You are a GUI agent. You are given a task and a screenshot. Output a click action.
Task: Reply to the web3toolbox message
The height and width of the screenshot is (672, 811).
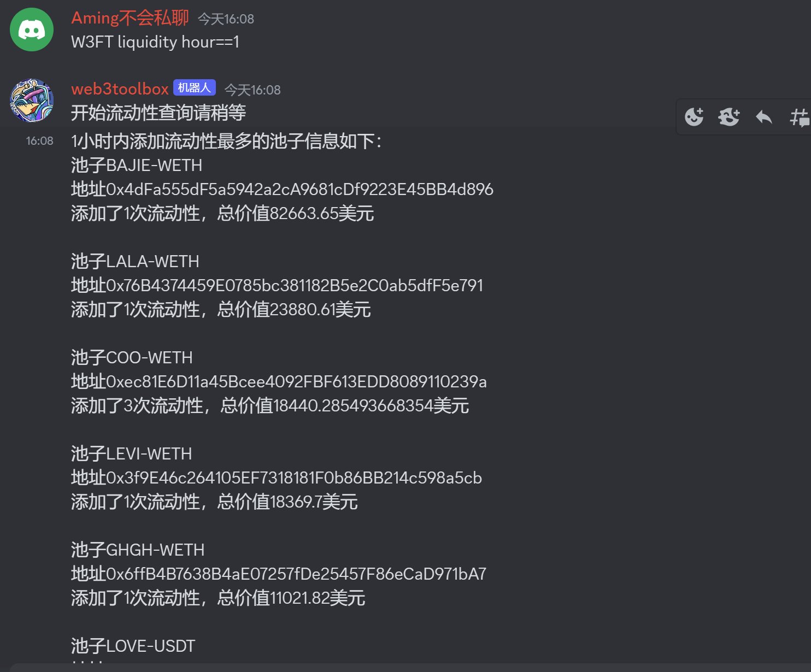763,116
